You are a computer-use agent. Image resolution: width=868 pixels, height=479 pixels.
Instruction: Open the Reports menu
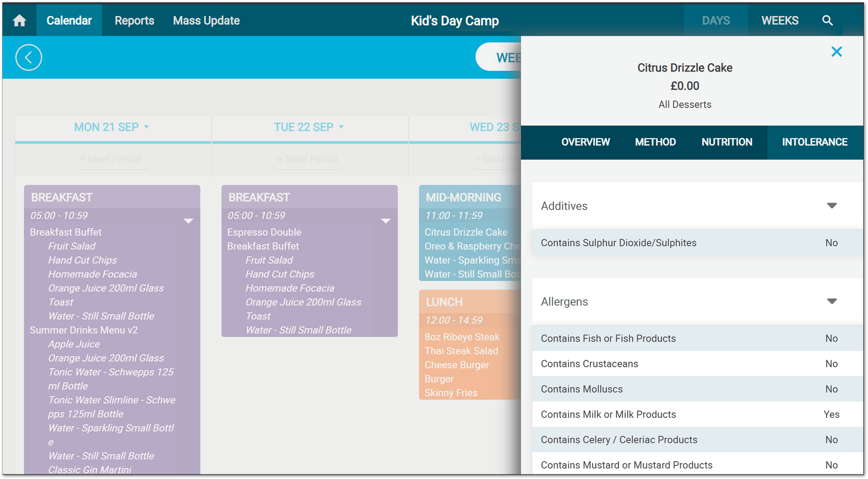coord(134,21)
